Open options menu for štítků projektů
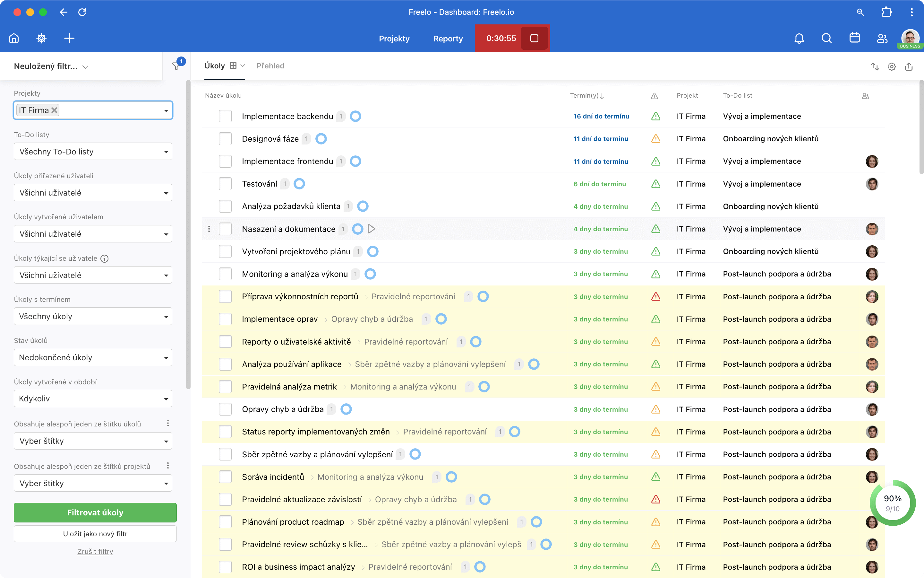924x578 pixels. [x=168, y=466]
